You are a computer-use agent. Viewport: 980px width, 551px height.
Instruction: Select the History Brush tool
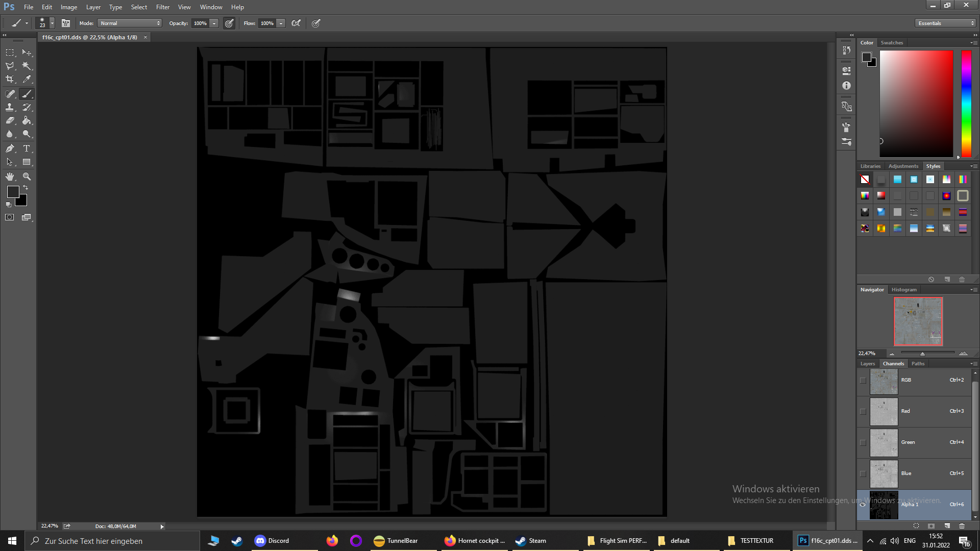click(27, 107)
